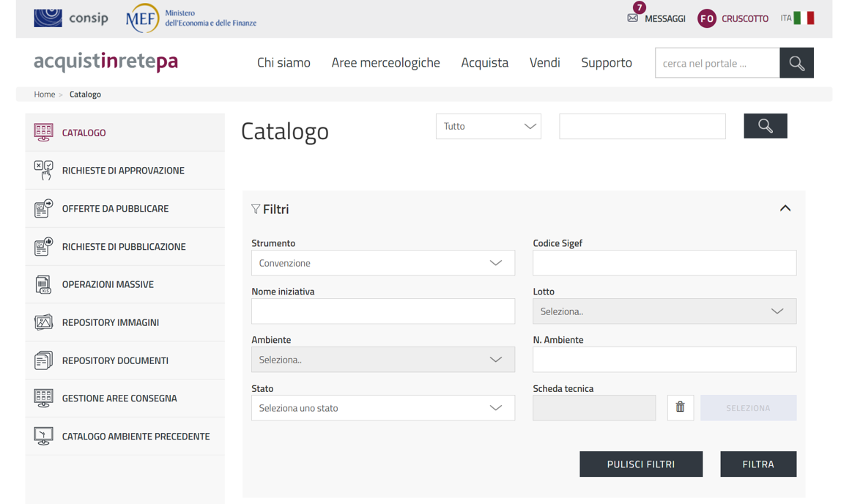Open the Strumento dropdown
This screenshot has height=504, width=852.
point(382,263)
